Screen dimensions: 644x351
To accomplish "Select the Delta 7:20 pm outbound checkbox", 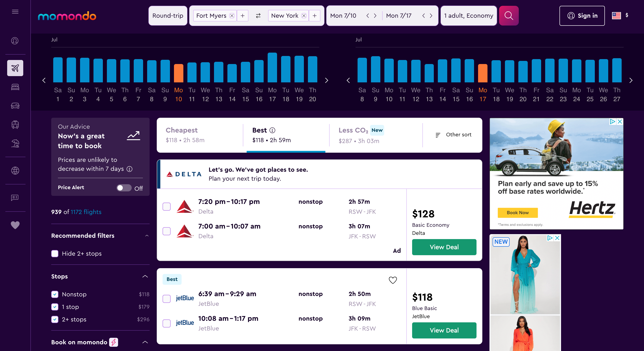I will 167,207.
